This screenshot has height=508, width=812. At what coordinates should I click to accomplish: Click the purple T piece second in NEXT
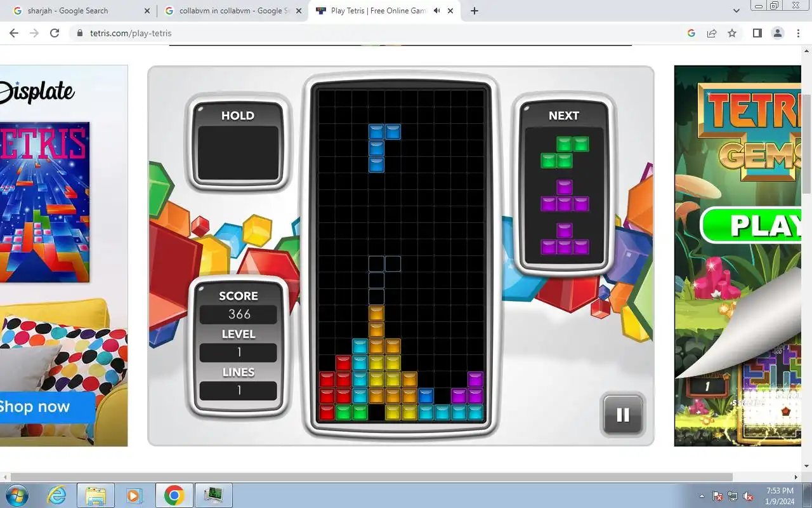(565, 196)
